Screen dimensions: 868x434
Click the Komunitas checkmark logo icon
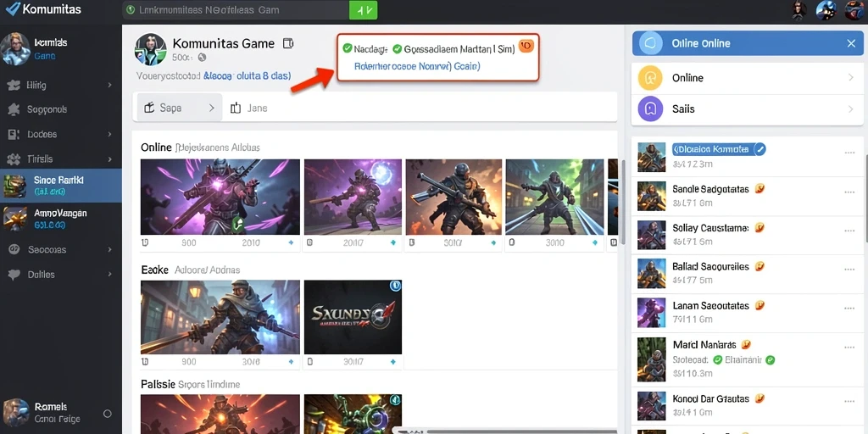12,8
